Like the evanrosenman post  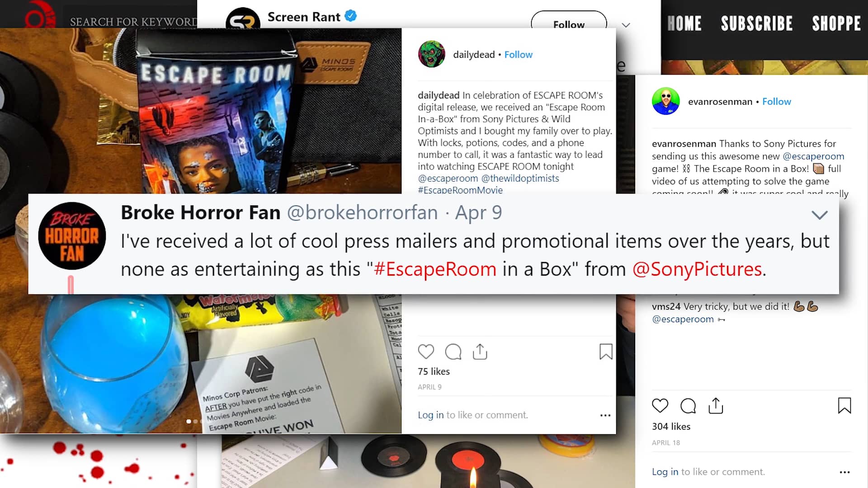[660, 406]
